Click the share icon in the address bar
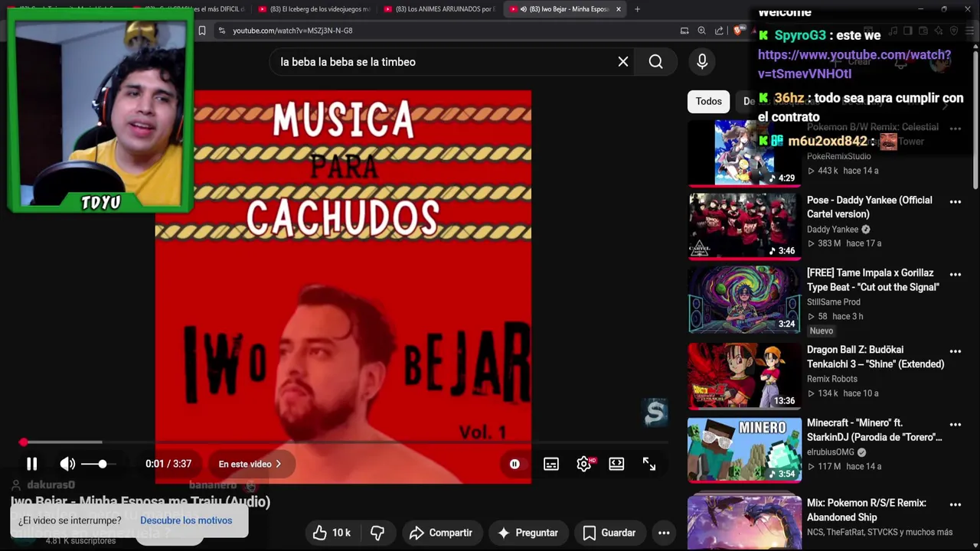Screen dimensions: 980x551 [x=719, y=31]
